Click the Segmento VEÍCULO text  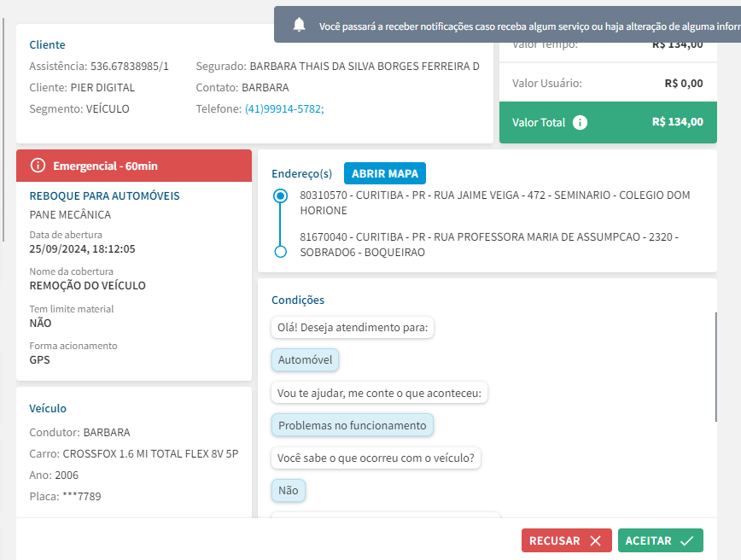(79, 108)
